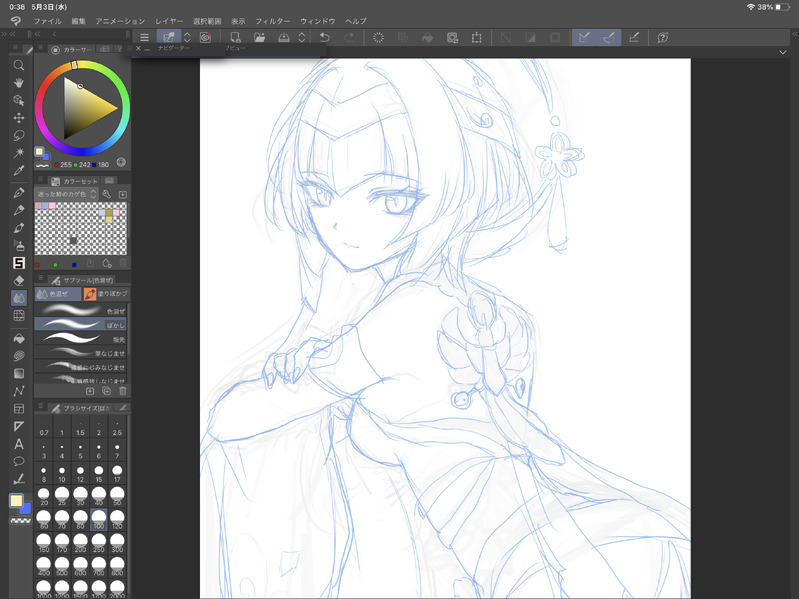Viewport: 799px width, 599px height.
Task: Select the Hand move-view tool
Action: [19, 83]
